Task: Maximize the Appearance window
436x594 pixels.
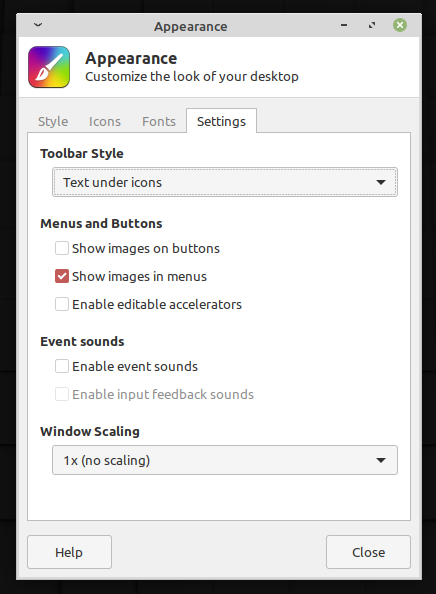Action: pyautogui.click(x=372, y=25)
